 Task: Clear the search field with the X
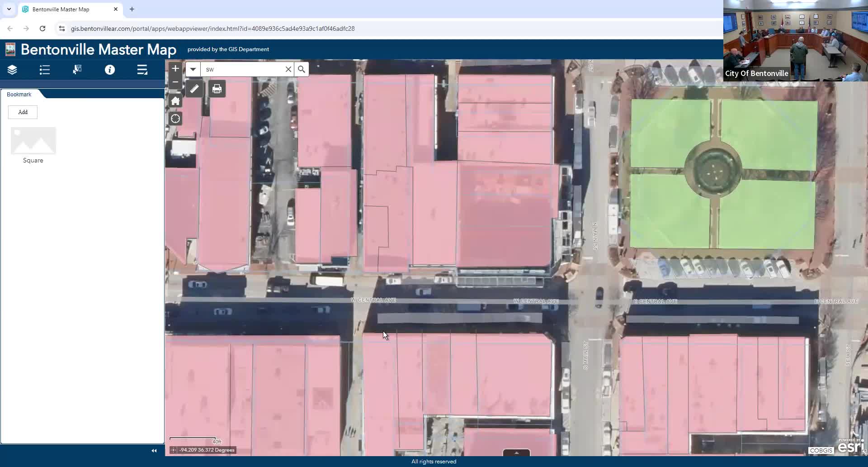click(288, 69)
